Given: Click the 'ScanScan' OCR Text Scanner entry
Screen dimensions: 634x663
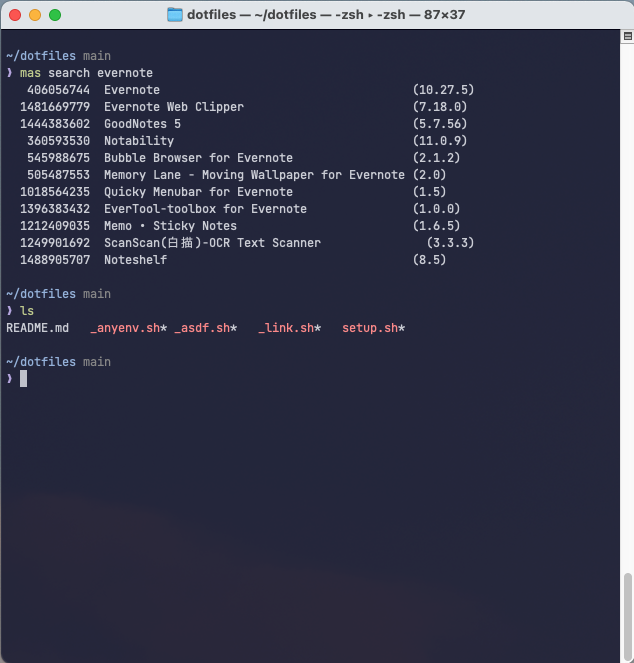Looking at the screenshot, I should pos(212,243).
